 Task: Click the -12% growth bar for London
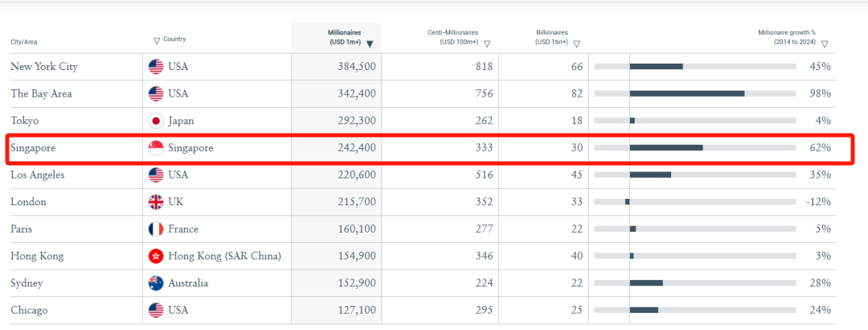pyautogui.click(x=627, y=202)
